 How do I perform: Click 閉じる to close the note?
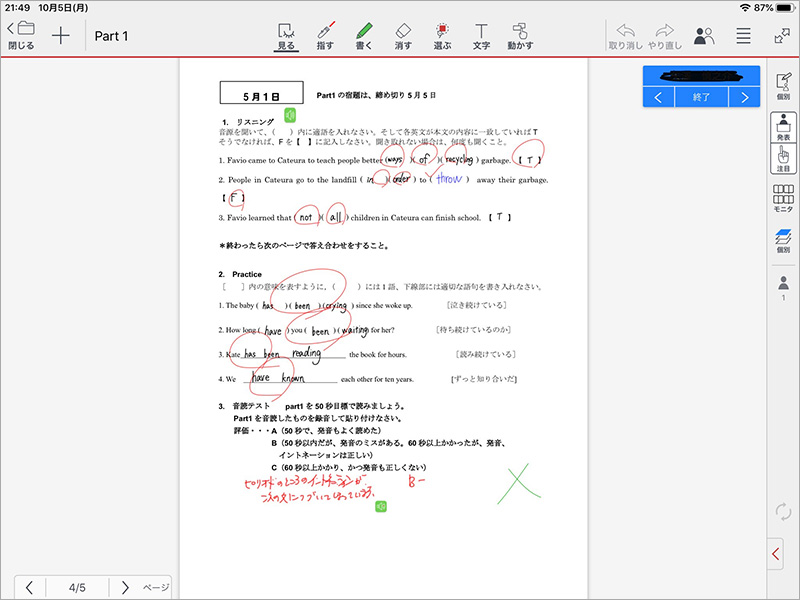coord(20,35)
